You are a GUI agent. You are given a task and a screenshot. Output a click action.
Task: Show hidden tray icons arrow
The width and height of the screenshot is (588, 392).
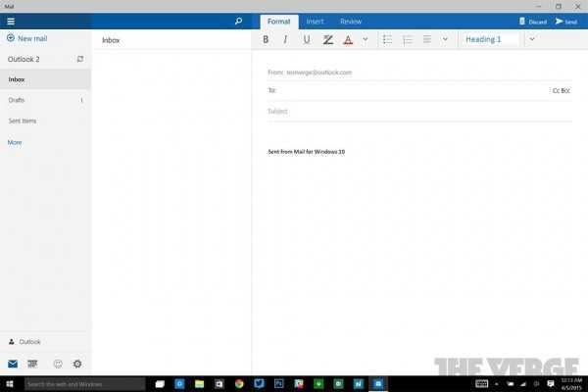(497, 384)
